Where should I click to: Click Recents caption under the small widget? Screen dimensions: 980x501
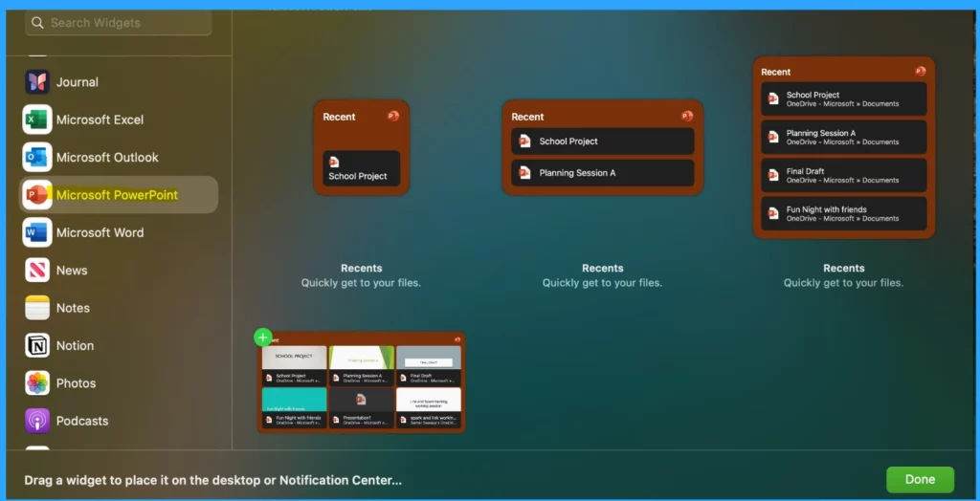[361, 268]
